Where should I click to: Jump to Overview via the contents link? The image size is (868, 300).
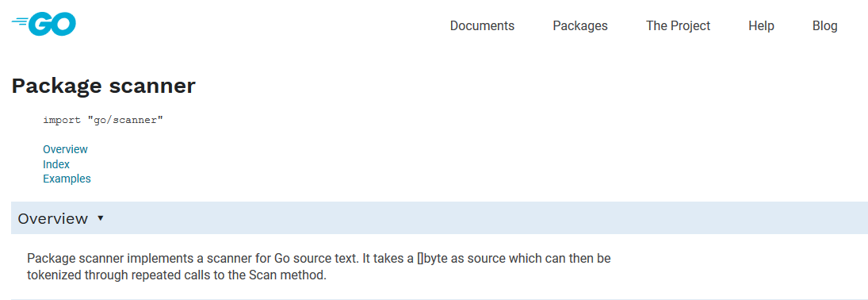tap(65, 149)
